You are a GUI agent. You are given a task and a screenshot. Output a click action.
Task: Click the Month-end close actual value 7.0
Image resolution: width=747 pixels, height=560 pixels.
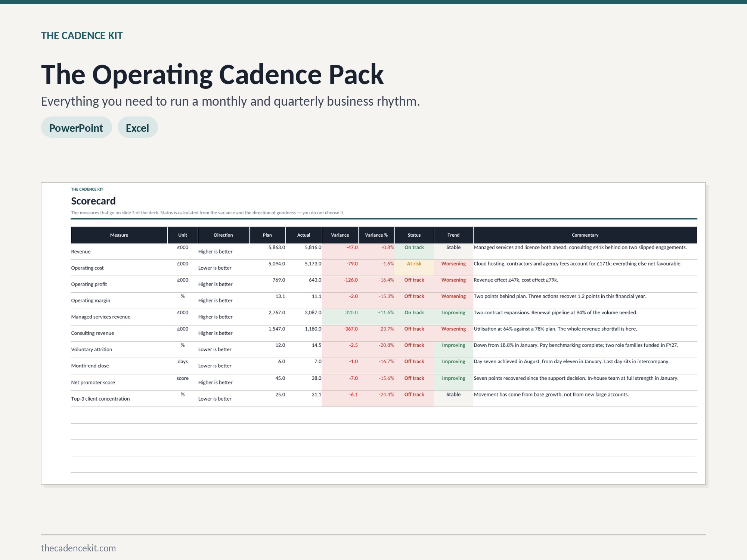pyautogui.click(x=318, y=361)
